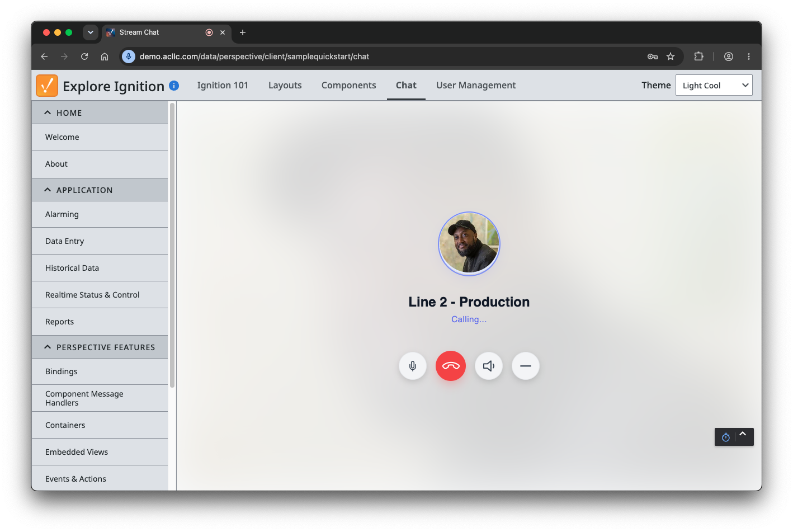This screenshot has height=532, width=793.
Task: Expand the floating panel with up chevron
Action: [743, 434]
